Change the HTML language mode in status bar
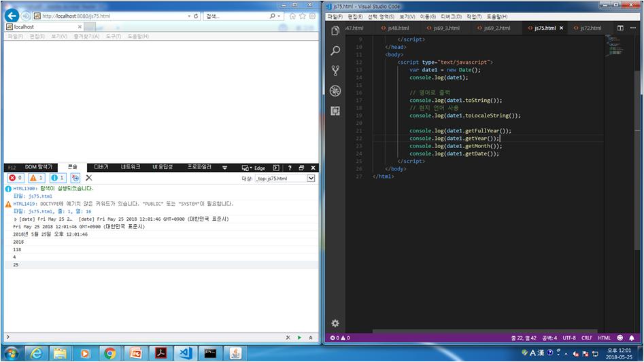 tap(604, 338)
